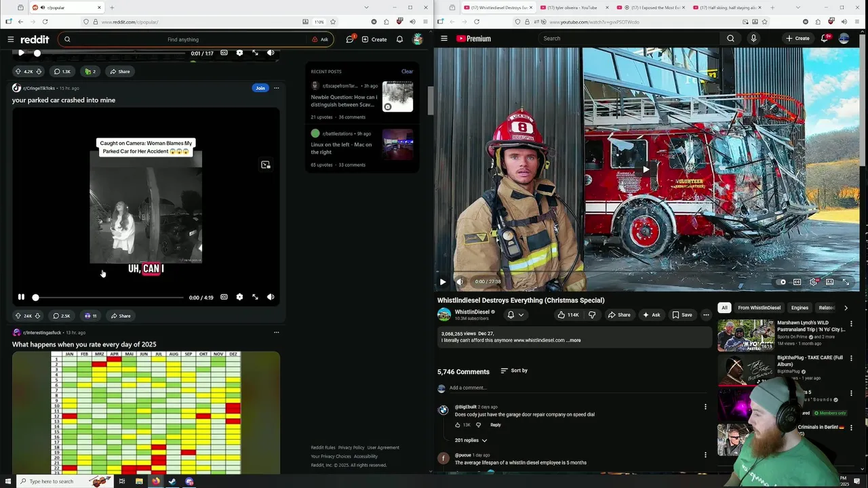868x488 pixels.
Task: Expand 201 replies under BigEbuilt comment
Action: click(x=471, y=441)
